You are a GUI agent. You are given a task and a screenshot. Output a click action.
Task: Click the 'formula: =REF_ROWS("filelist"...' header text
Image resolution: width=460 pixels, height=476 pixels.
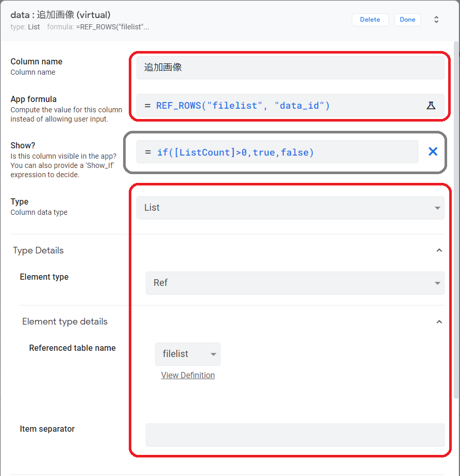(98, 27)
